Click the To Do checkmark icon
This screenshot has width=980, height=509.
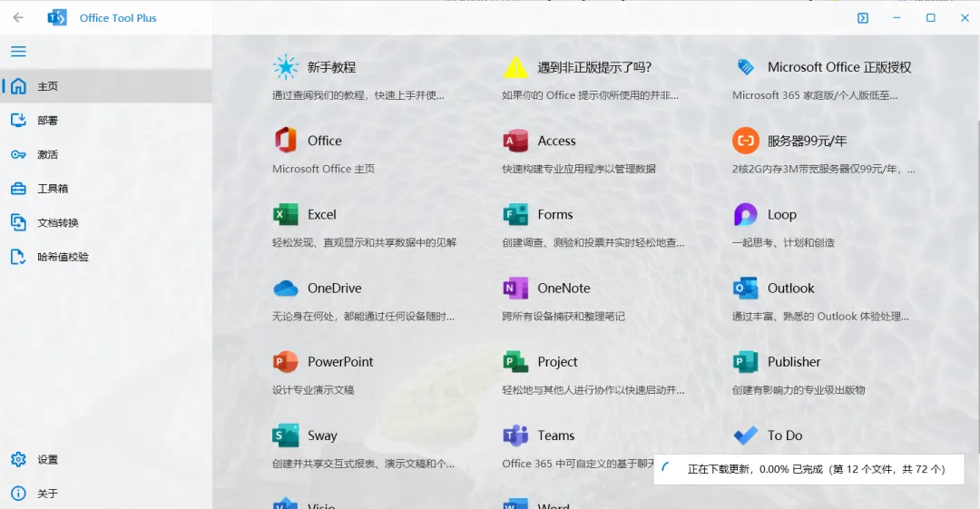point(746,436)
